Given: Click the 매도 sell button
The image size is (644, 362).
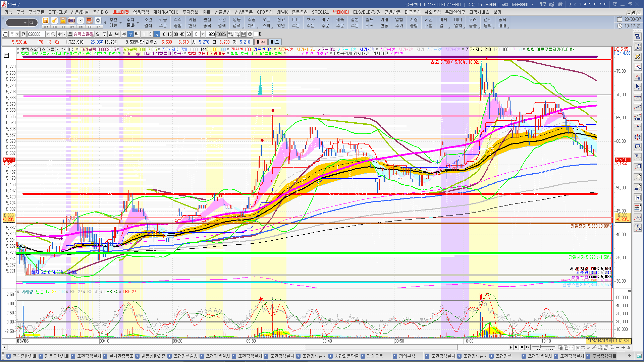Looking at the screenshot, I should (x=275, y=42).
